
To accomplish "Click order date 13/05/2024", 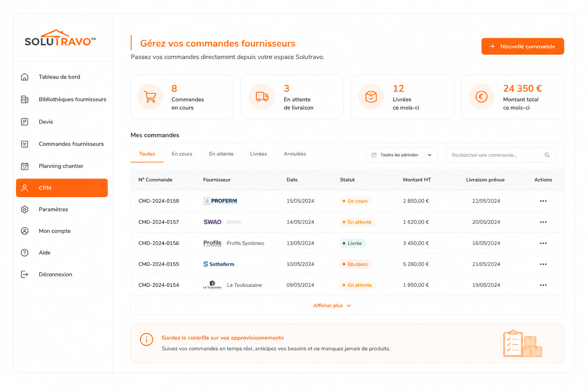I will pyautogui.click(x=300, y=243).
